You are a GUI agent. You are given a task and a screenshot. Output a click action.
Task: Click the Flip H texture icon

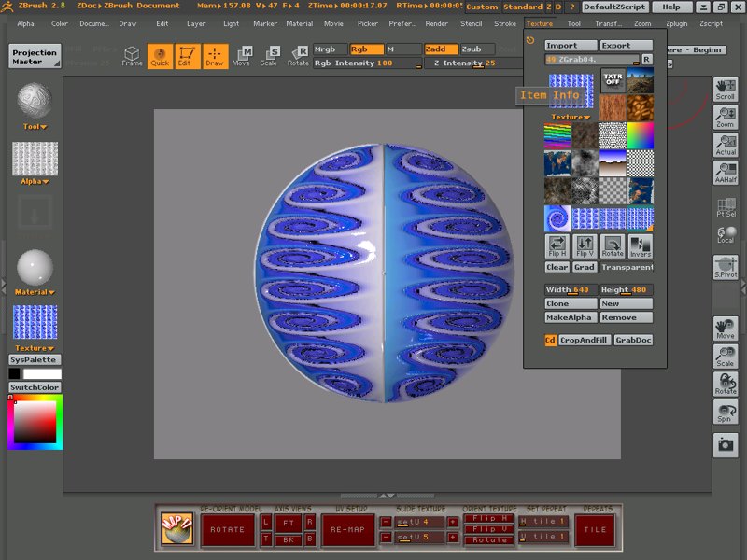tap(557, 246)
